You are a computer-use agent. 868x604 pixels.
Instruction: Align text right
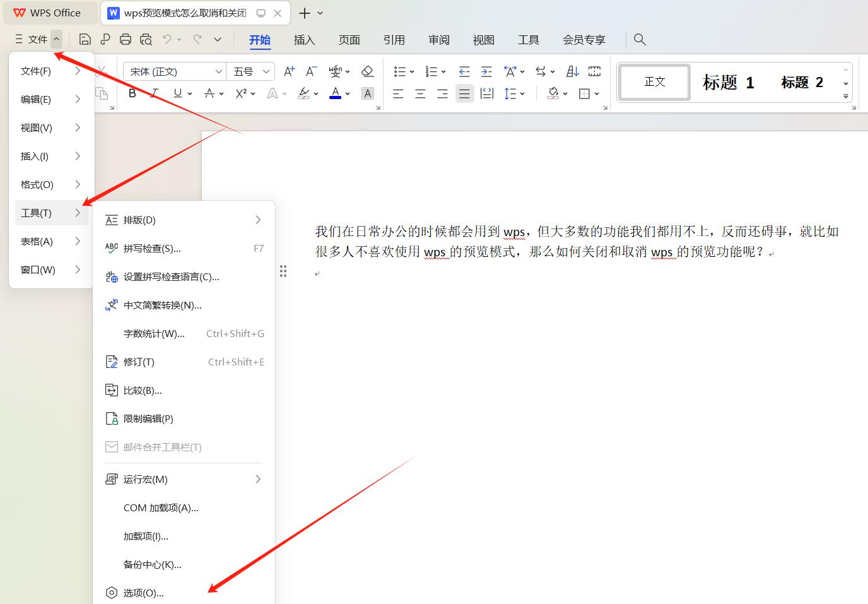pos(442,94)
